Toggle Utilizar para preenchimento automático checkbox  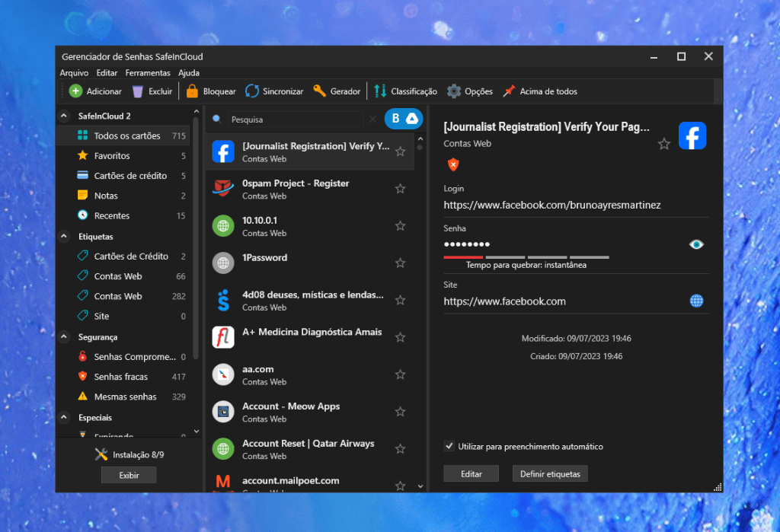(x=449, y=446)
